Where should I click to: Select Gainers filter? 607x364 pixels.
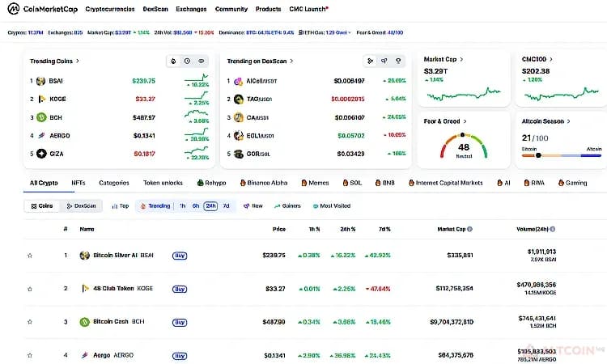(287, 206)
